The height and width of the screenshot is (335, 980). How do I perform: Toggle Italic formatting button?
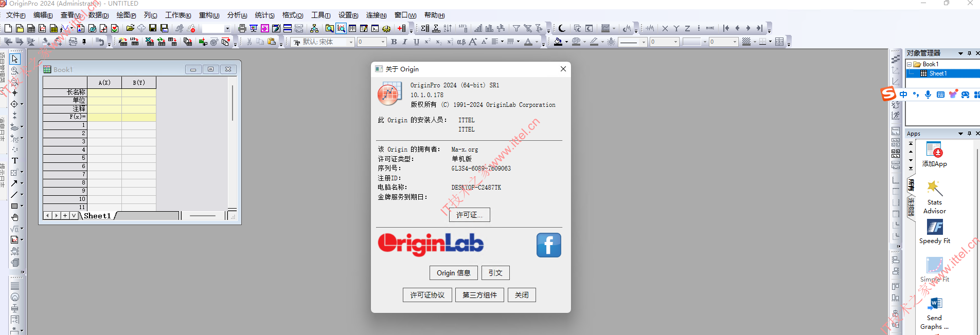pyautogui.click(x=405, y=42)
